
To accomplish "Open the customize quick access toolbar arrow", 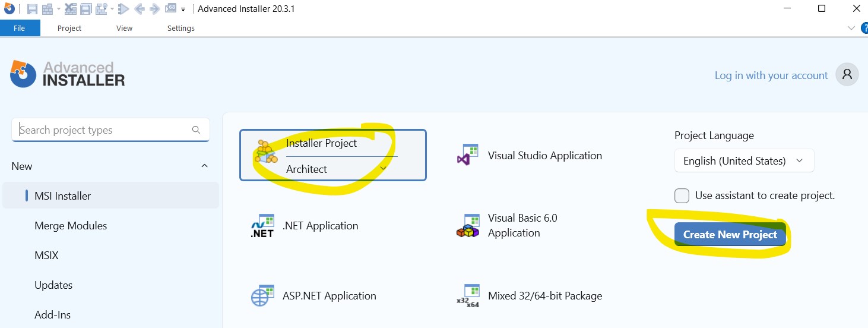I will [x=183, y=10].
